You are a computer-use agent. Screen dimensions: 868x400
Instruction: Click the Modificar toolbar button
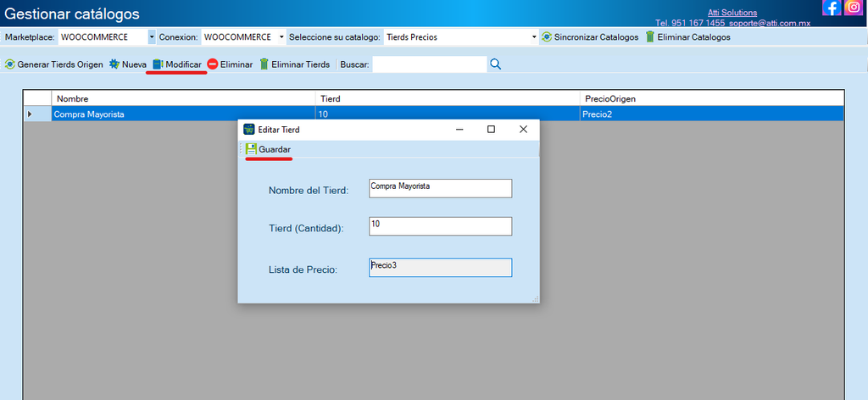pos(177,64)
